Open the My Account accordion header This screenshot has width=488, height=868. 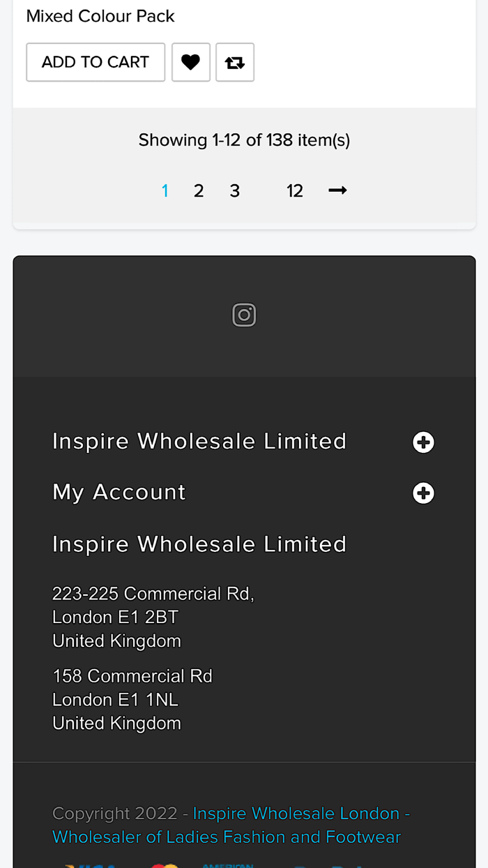(119, 492)
